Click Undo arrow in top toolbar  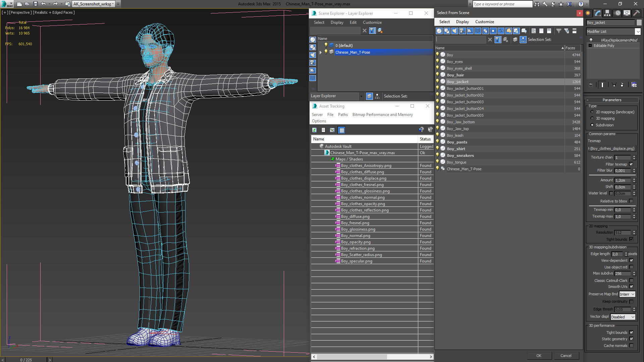pos(44,4)
